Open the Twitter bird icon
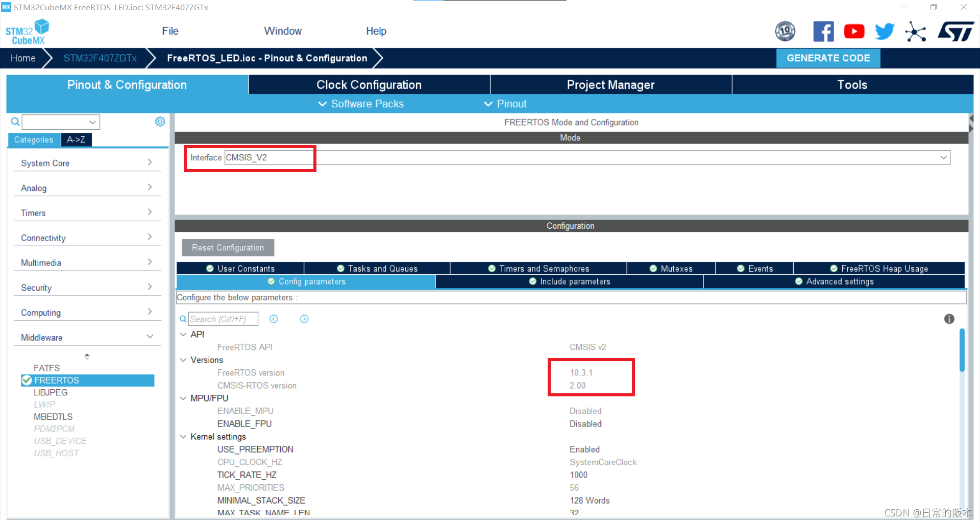This screenshot has height=522, width=980. click(x=885, y=31)
